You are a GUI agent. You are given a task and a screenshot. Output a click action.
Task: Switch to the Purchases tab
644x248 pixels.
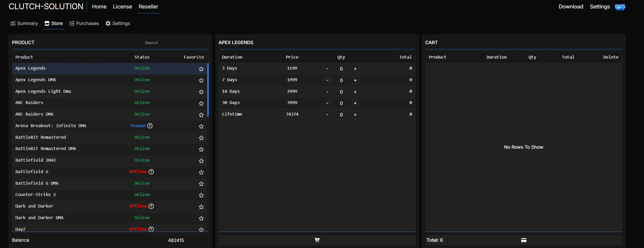[84, 23]
